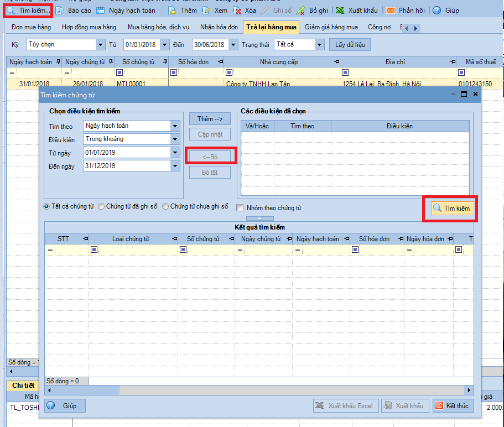Pin the Ngày hạch toán column header
504x427 pixels.
point(58,62)
